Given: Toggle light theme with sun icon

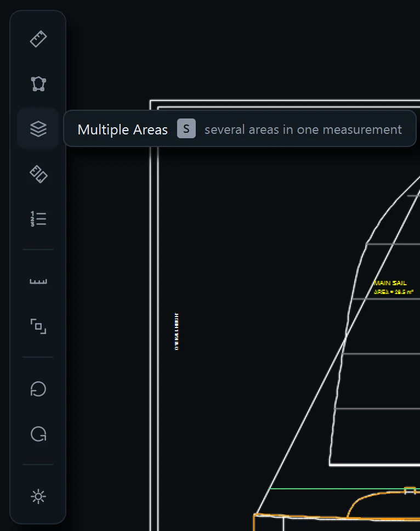Looking at the screenshot, I should 38,496.
